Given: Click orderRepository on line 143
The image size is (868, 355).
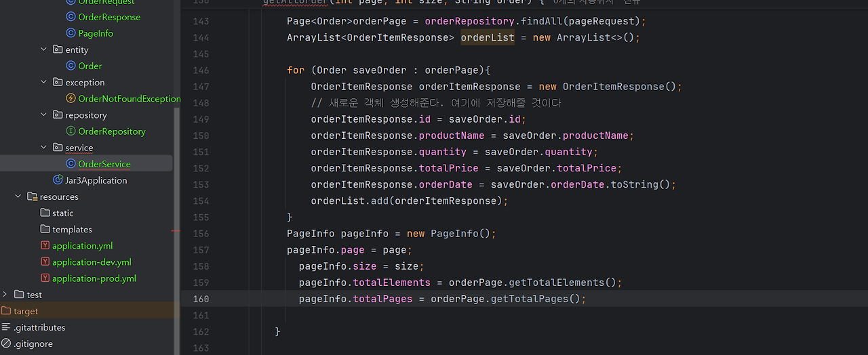Looking at the screenshot, I should pos(470,21).
